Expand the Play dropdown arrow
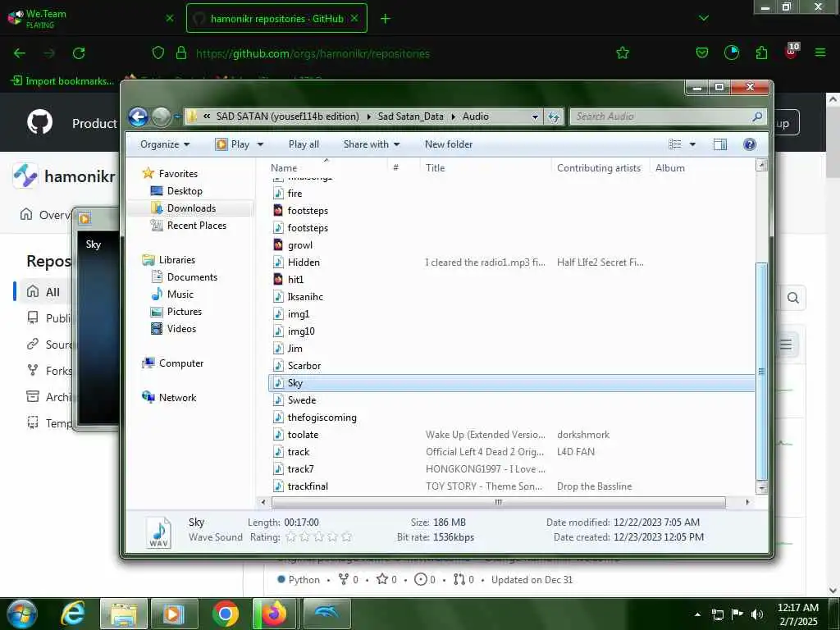 [x=260, y=144]
